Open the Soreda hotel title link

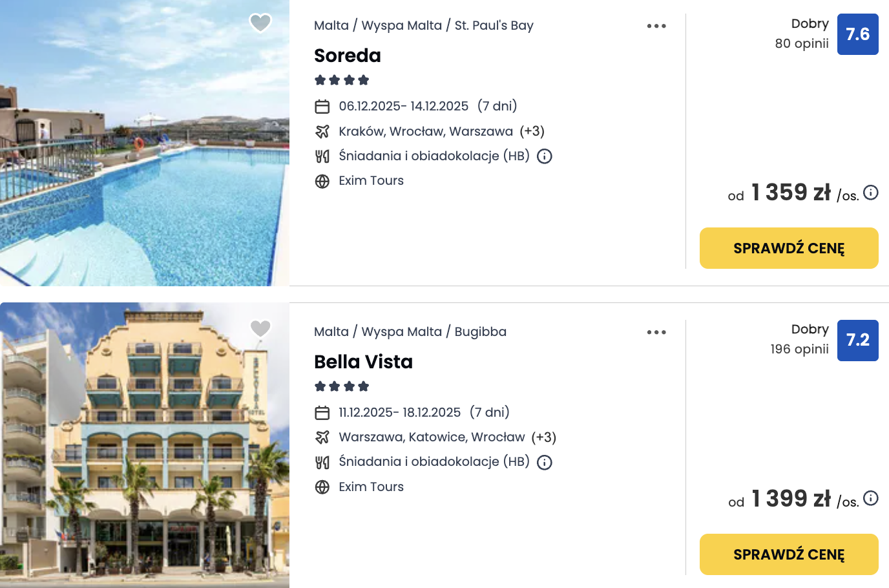tap(348, 56)
